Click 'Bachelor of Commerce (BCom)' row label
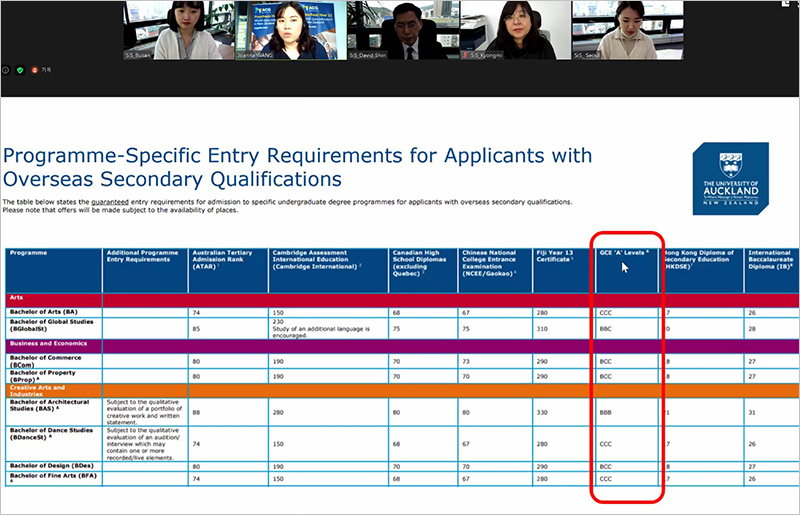 click(x=45, y=361)
